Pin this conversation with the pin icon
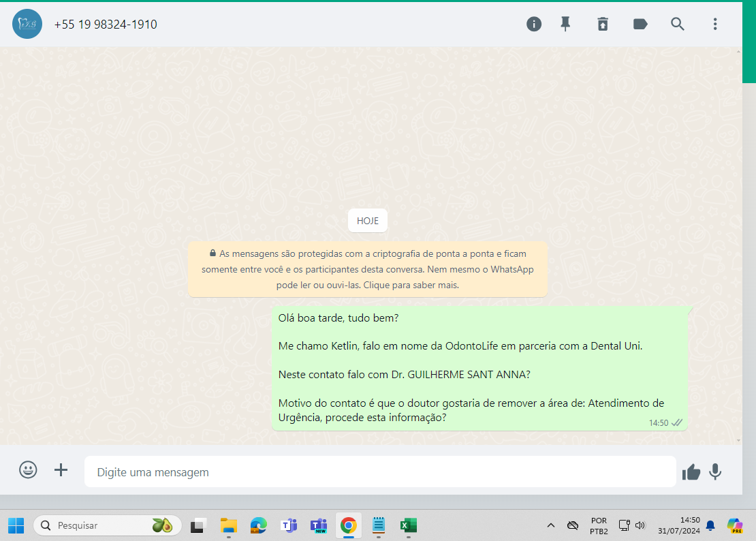The height and width of the screenshot is (541, 756). click(565, 24)
